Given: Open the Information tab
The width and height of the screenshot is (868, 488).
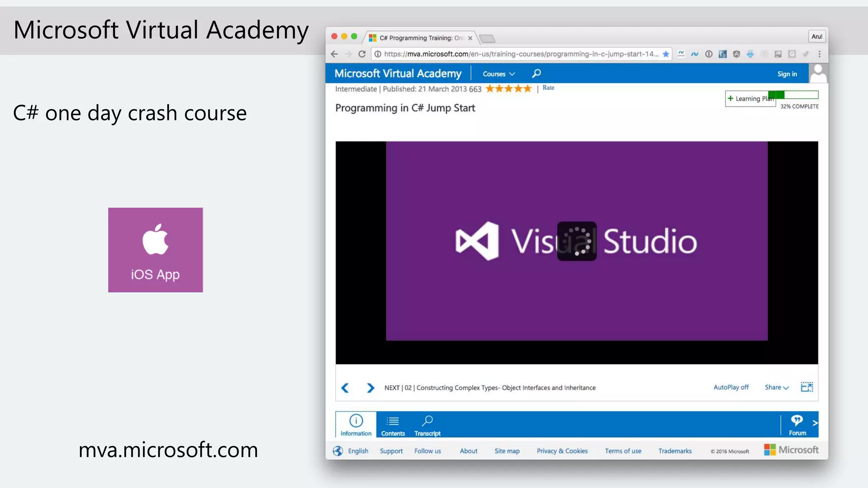Looking at the screenshot, I should 356,424.
